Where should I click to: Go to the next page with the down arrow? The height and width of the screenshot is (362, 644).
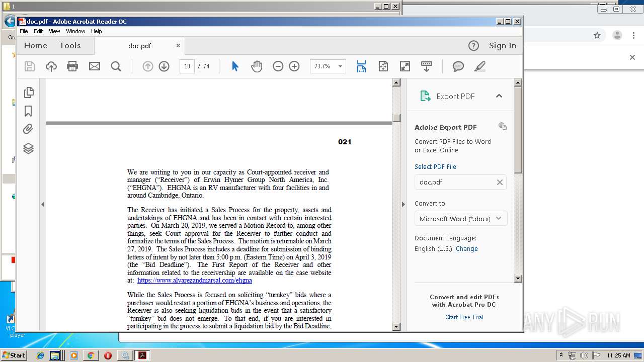(164, 66)
